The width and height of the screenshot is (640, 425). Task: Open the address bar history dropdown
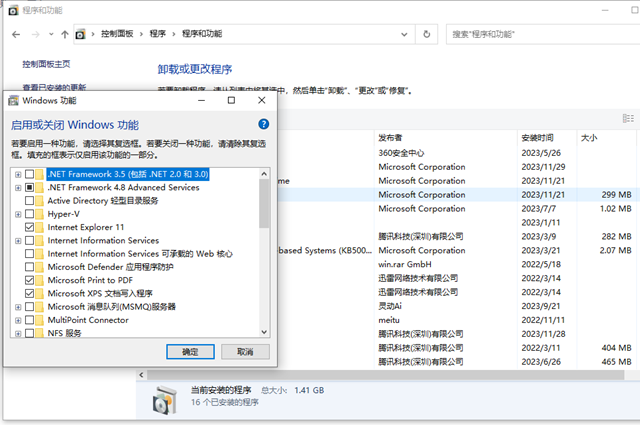(x=404, y=34)
